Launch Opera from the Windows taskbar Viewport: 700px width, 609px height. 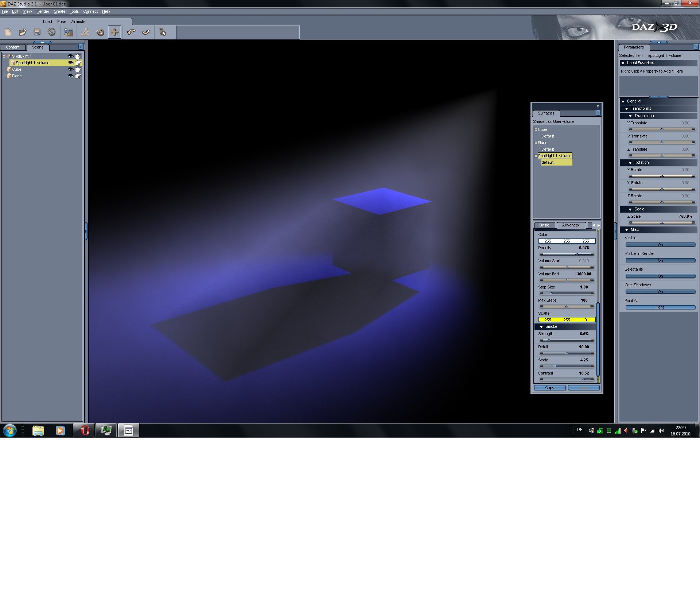[x=84, y=431]
